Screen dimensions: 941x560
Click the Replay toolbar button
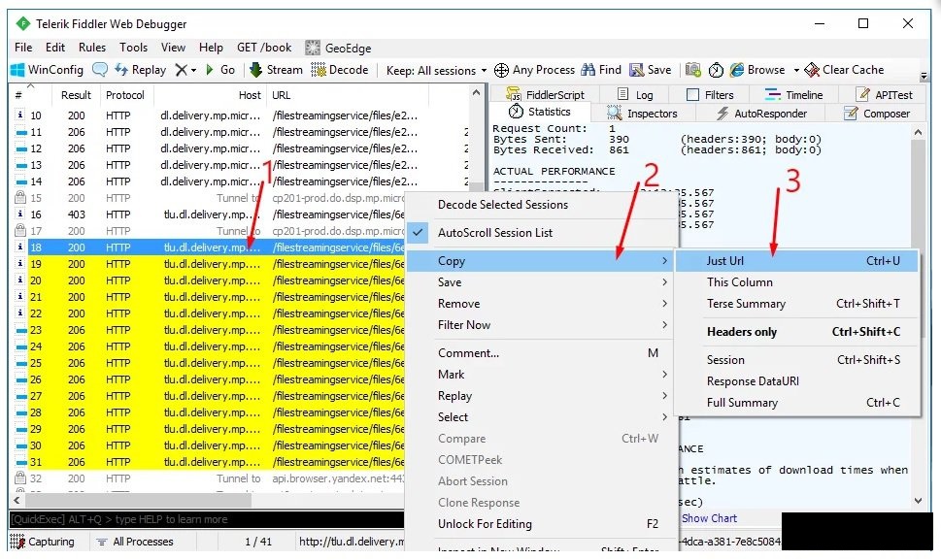coord(141,70)
